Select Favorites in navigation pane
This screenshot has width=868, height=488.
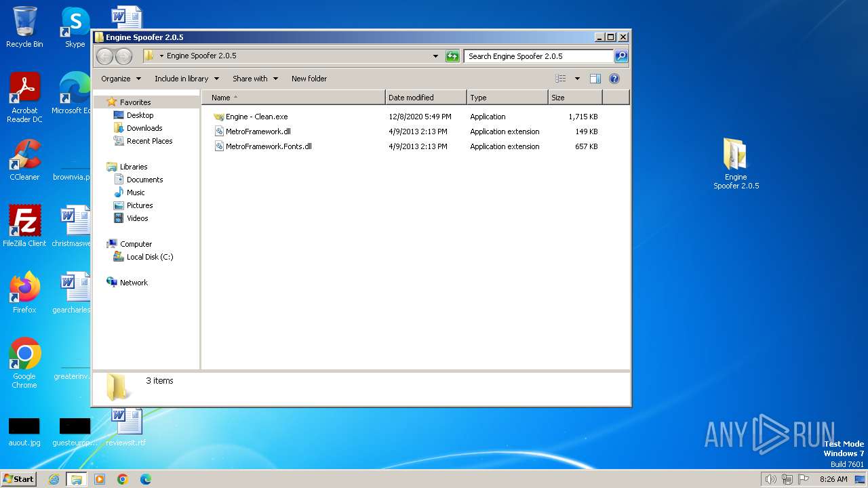(x=135, y=102)
